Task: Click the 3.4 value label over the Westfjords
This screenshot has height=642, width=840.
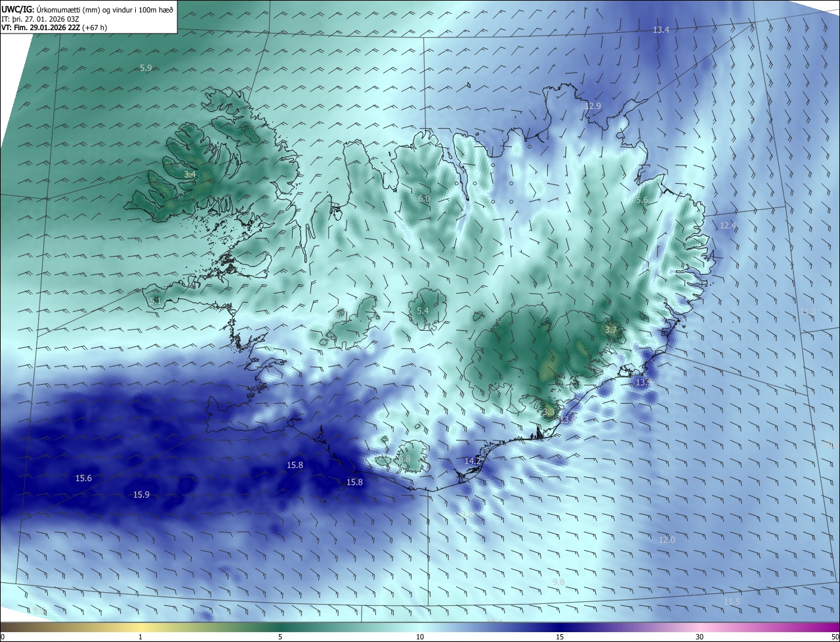Action: 190,174
